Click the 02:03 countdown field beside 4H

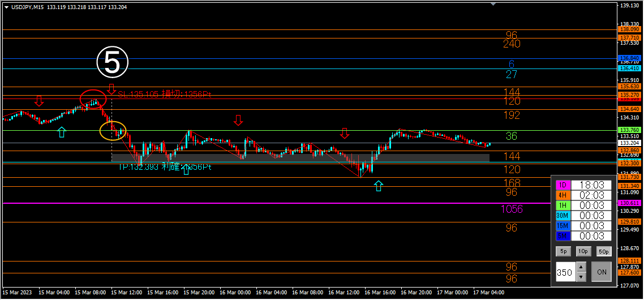click(x=591, y=195)
